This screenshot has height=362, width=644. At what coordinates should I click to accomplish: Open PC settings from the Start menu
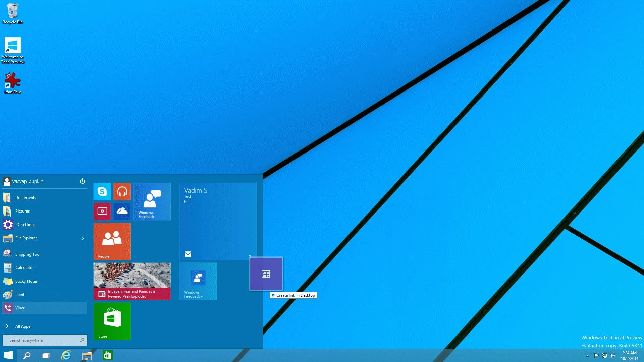(x=45, y=225)
